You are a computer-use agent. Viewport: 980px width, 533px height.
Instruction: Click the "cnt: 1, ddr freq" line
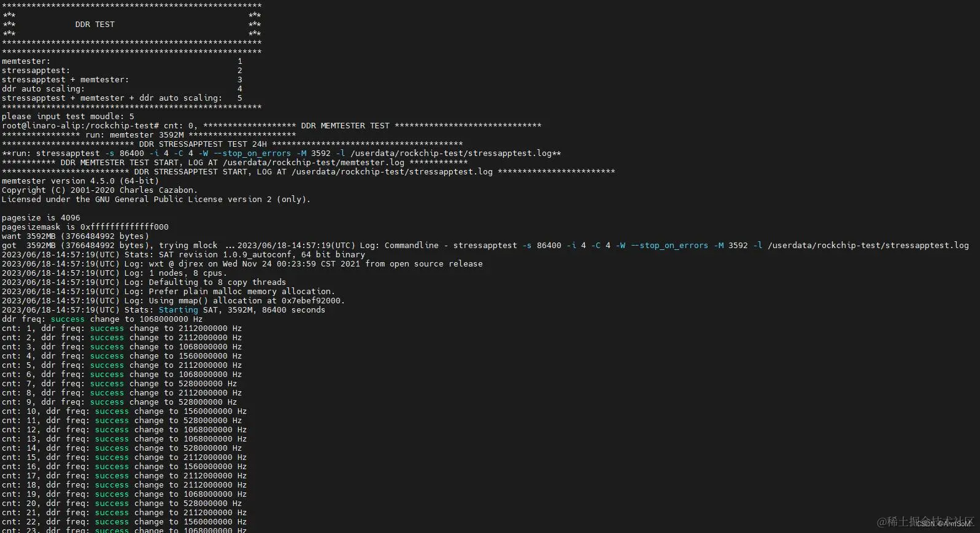[122, 329]
